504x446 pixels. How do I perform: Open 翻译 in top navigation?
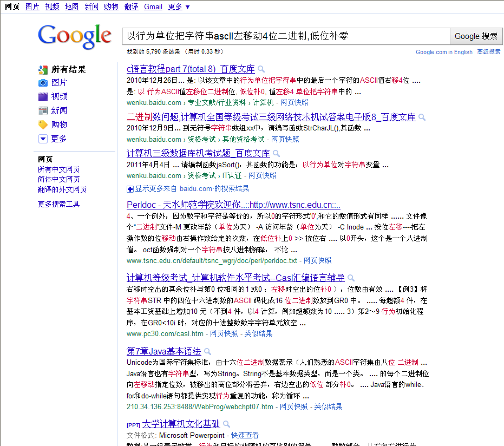[x=131, y=6]
